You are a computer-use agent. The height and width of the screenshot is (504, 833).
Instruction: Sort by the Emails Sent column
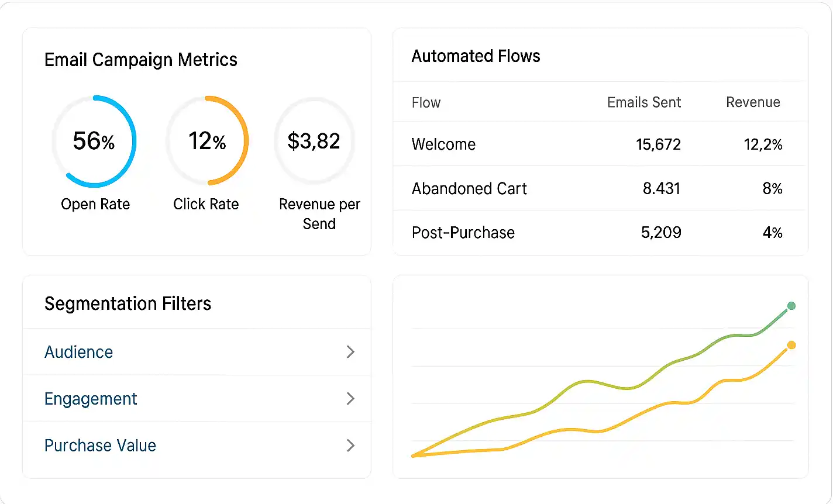click(x=643, y=102)
